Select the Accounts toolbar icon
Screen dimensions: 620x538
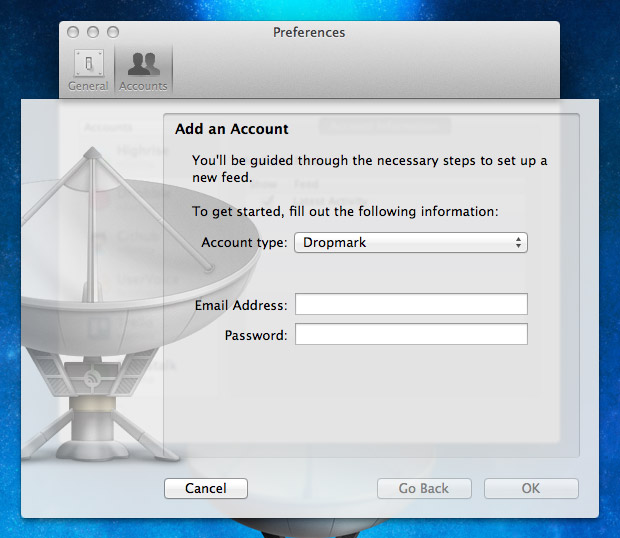pos(143,70)
